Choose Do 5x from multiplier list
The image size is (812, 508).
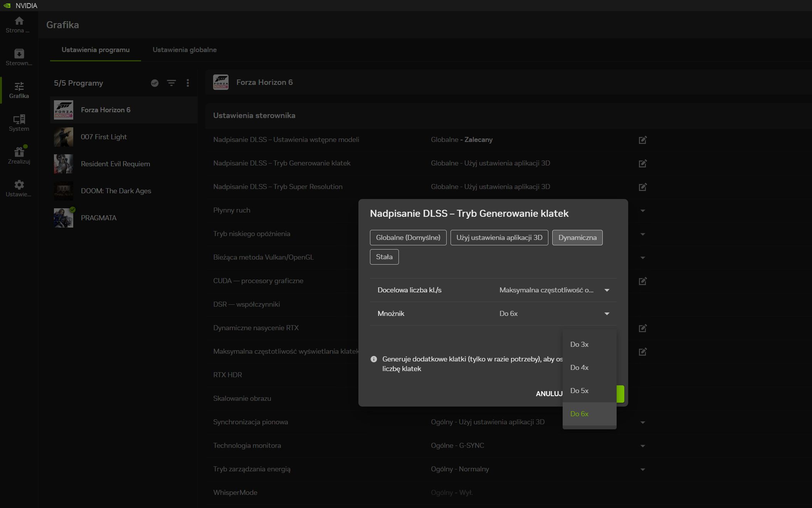tap(589, 391)
